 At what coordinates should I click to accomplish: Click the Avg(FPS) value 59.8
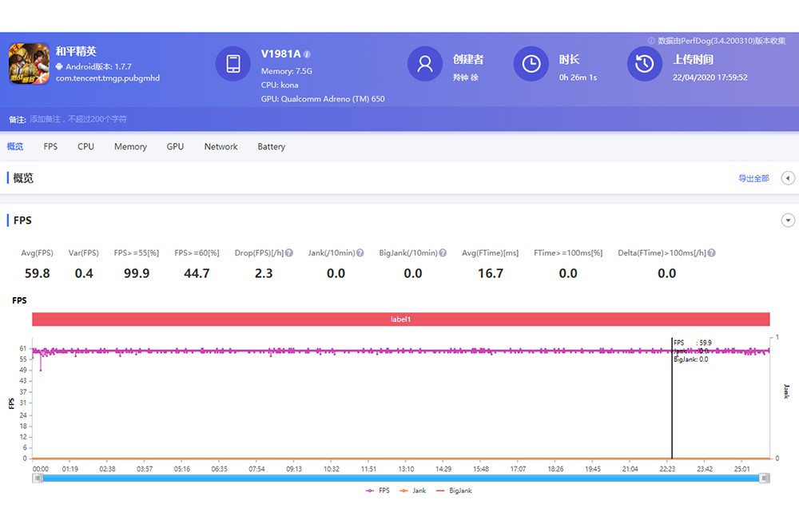coord(38,274)
